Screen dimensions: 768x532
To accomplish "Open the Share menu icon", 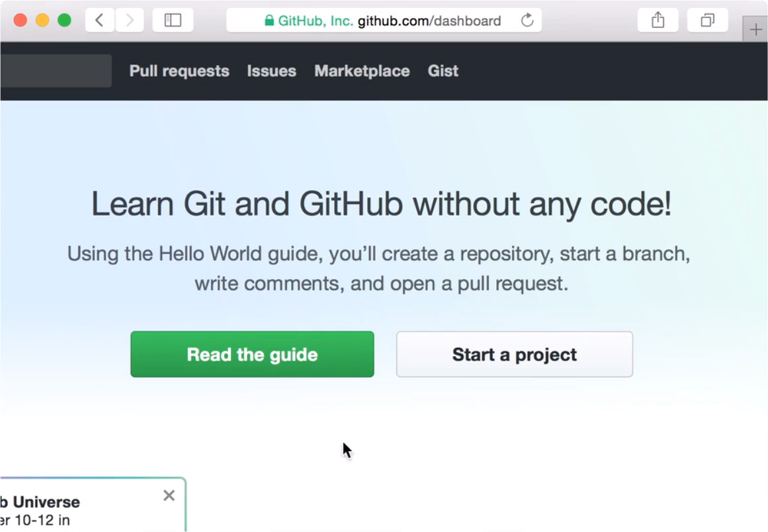I will [x=658, y=21].
